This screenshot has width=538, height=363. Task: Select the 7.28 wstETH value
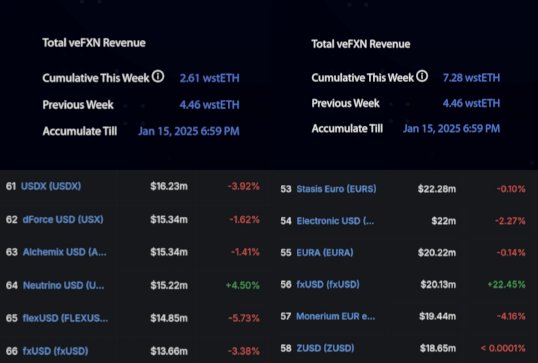click(471, 78)
